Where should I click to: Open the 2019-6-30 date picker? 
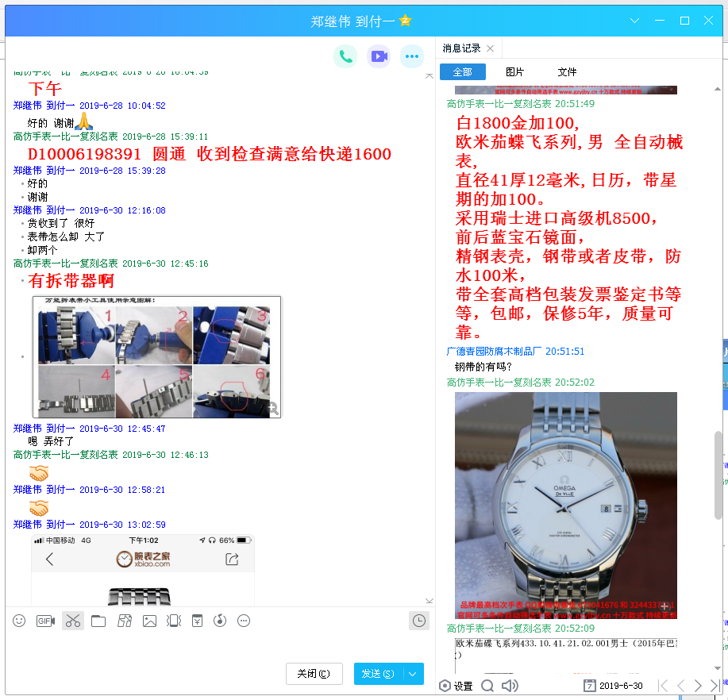[x=613, y=686]
